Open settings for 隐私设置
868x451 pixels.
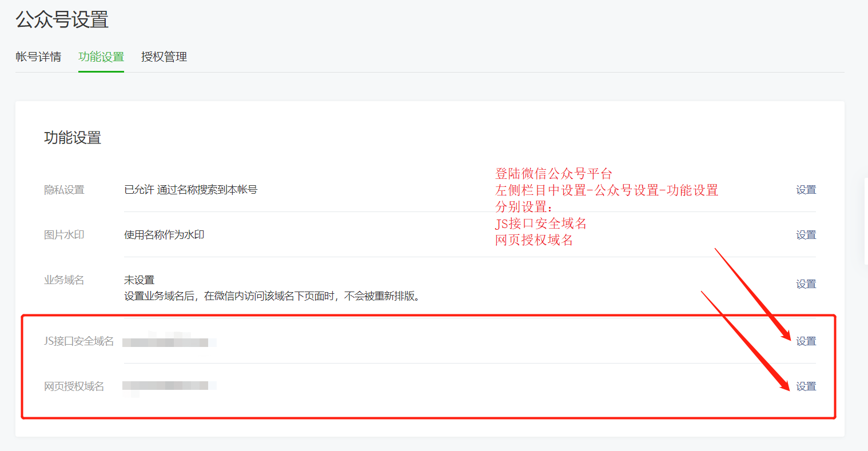pos(806,189)
